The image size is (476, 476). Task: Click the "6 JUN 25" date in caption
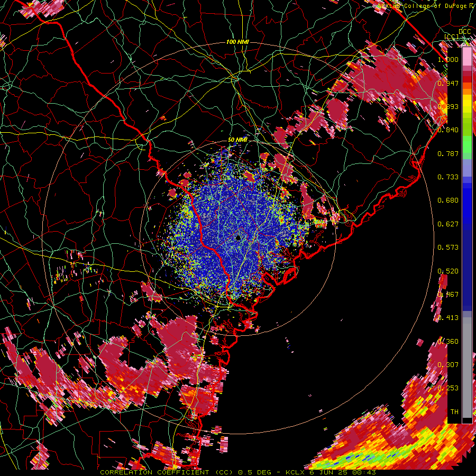[x=329, y=472]
